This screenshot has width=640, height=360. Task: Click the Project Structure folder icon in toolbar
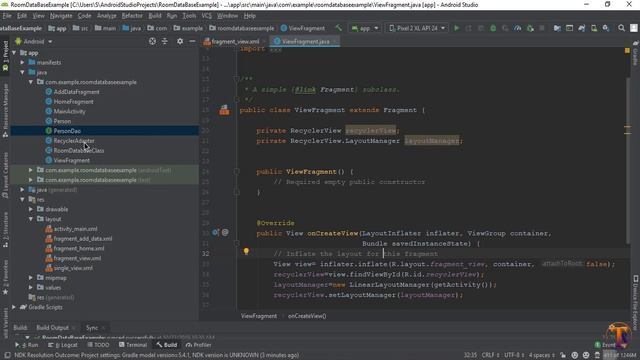(x=557, y=28)
